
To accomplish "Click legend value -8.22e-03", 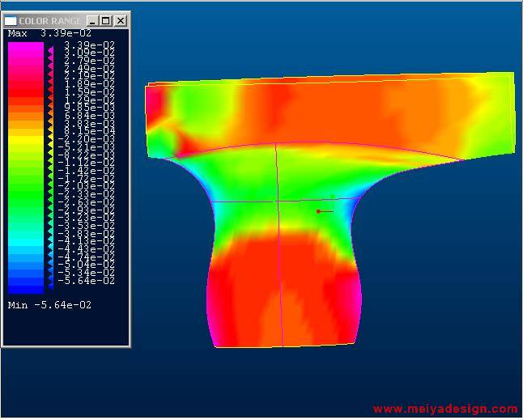I will [x=87, y=155].
